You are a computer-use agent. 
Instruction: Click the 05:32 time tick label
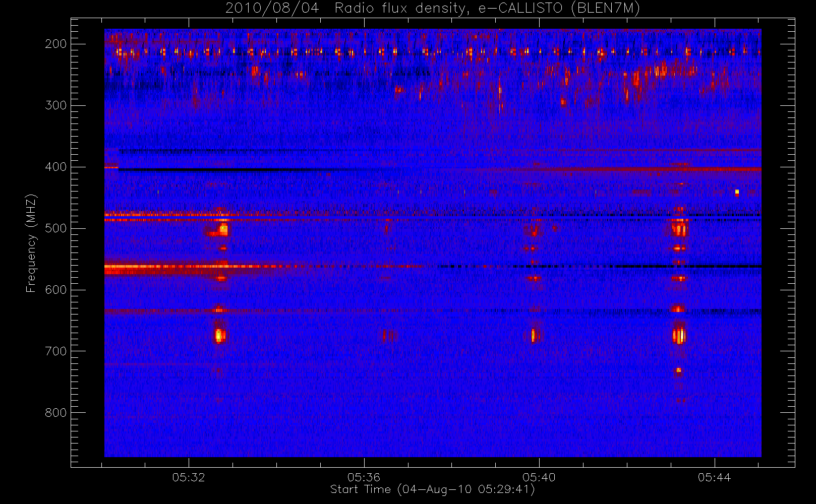189,477
